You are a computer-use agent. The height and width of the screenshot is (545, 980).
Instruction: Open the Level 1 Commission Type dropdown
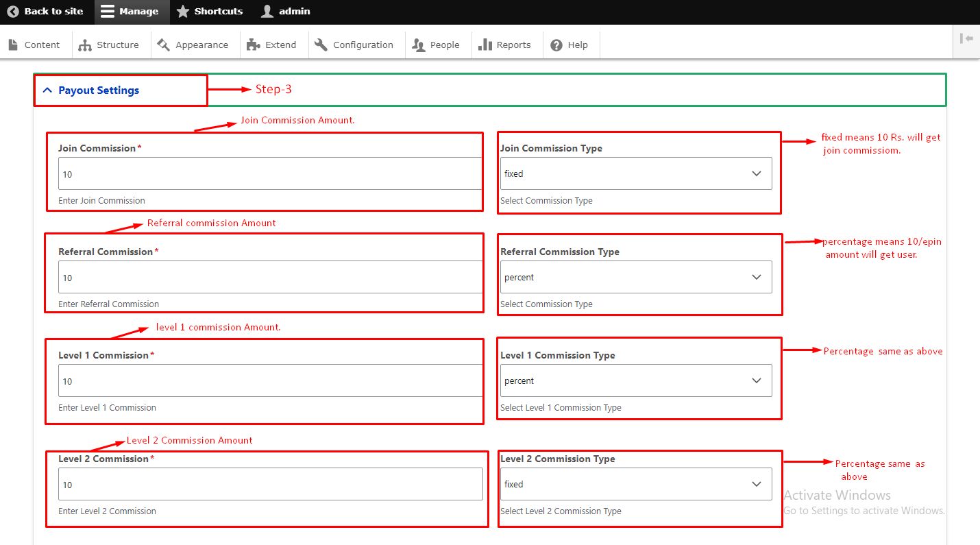coord(635,381)
